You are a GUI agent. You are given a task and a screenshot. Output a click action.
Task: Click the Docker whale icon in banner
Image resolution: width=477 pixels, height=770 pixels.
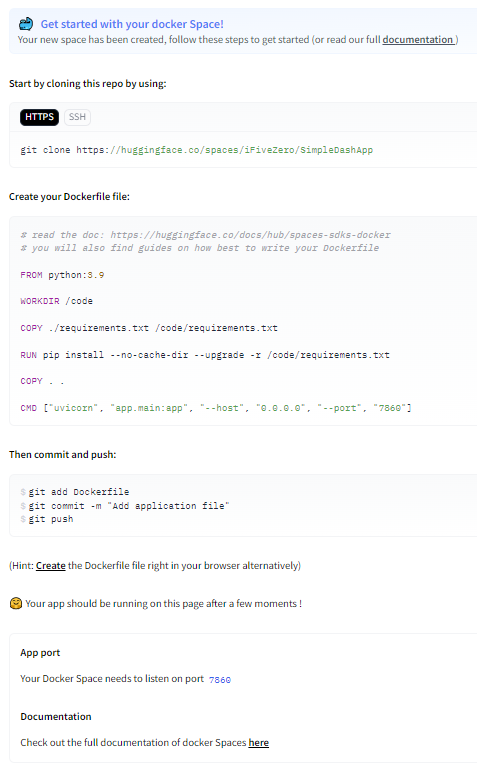coord(26,24)
